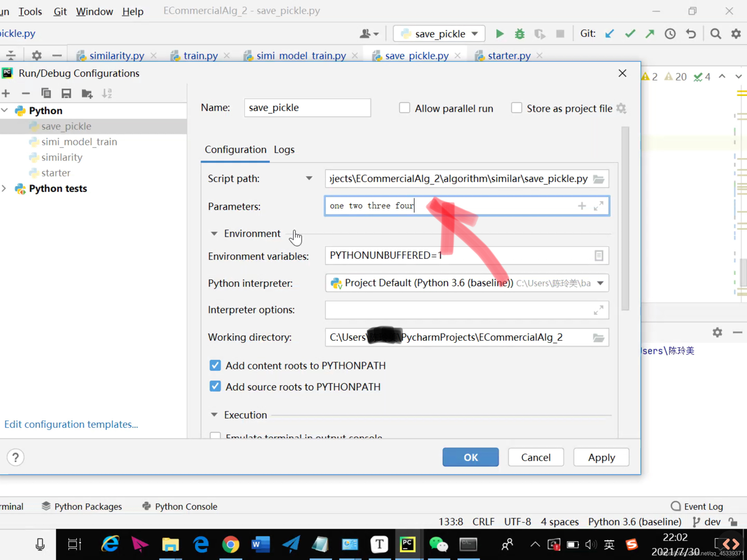Switch to the Logs tab

point(284,149)
